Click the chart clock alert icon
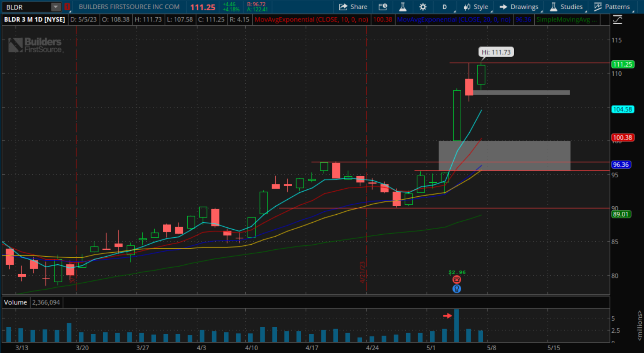Screen dimensions: 644x353 383,7
